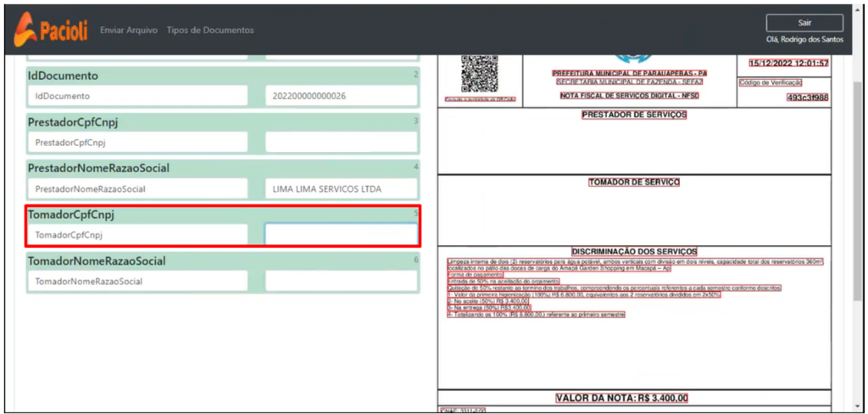Select the TomadorNomeRazaoSocial section heading
868x414 pixels.
[x=97, y=260]
